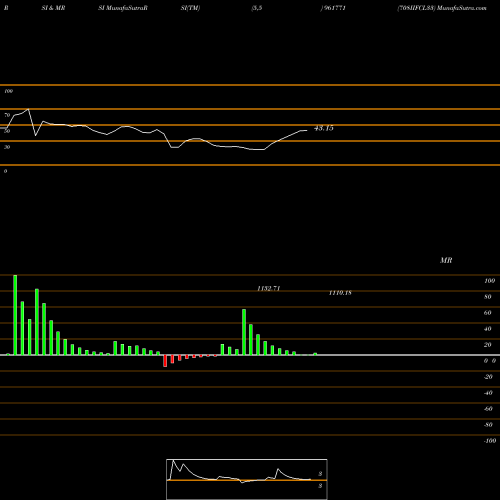This screenshot has width=500, height=500.
Task: Click the RSI axis label '100'
Action: 8,91
